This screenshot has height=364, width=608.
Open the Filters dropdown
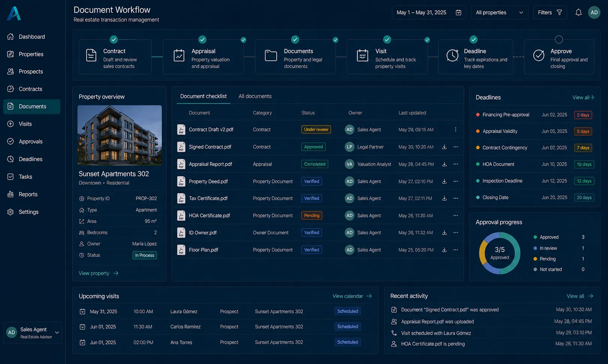point(550,12)
